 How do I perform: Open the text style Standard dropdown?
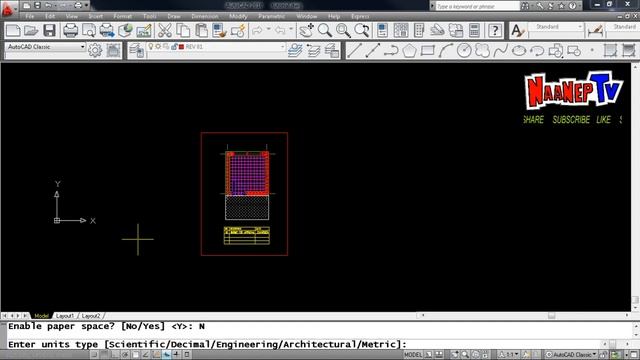coord(580,27)
